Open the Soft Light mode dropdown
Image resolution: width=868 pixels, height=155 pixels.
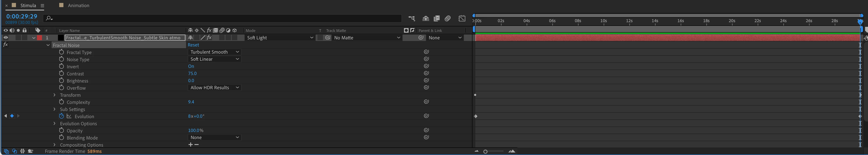click(280, 38)
